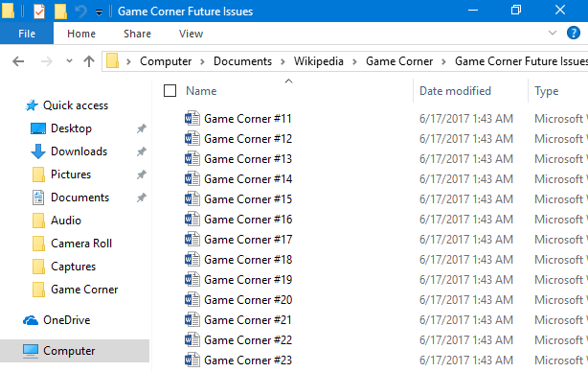The width and height of the screenshot is (588, 372).
Task: Select the file Game Corner #18
Action: 248,260
